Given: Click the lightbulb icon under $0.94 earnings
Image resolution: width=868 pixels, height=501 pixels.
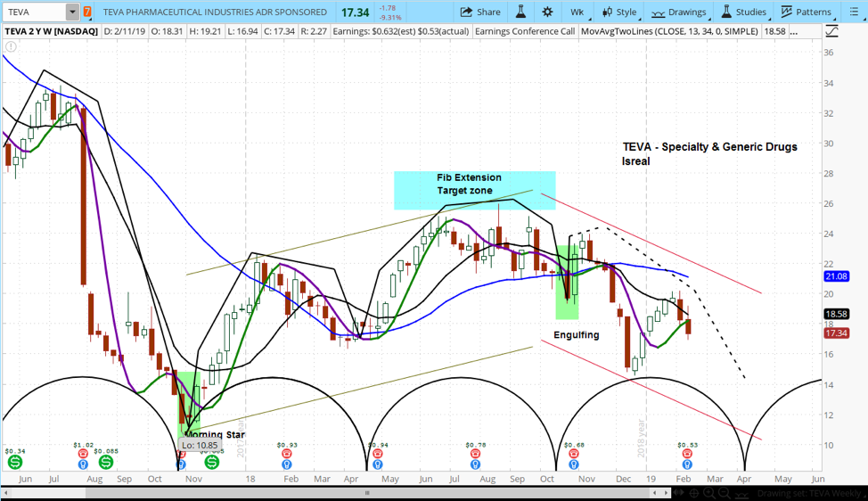Looking at the screenshot, I should click(x=378, y=464).
